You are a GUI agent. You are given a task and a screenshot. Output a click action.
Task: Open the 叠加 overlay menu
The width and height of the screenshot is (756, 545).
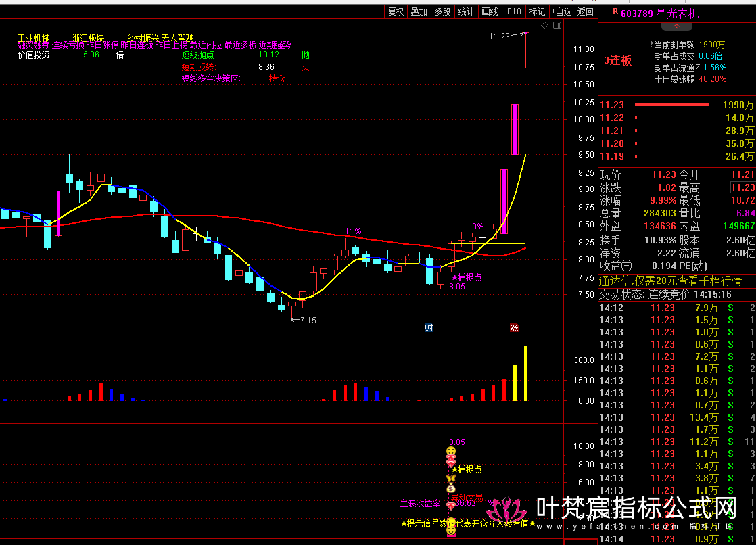click(x=419, y=11)
